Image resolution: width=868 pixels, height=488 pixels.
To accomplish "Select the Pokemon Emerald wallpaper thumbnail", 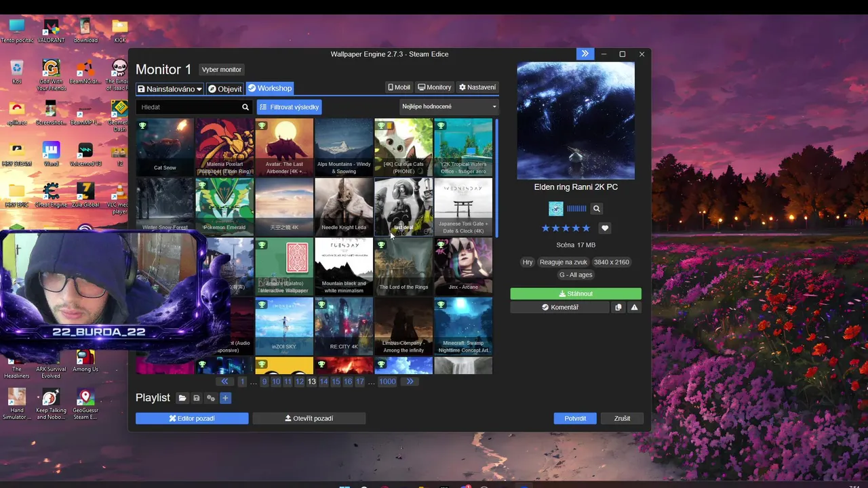I will click(x=224, y=207).
